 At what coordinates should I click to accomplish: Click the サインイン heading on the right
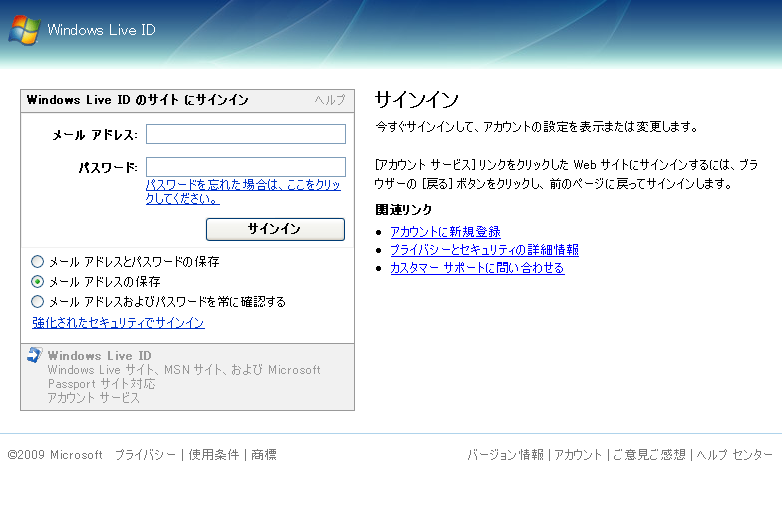(x=416, y=100)
